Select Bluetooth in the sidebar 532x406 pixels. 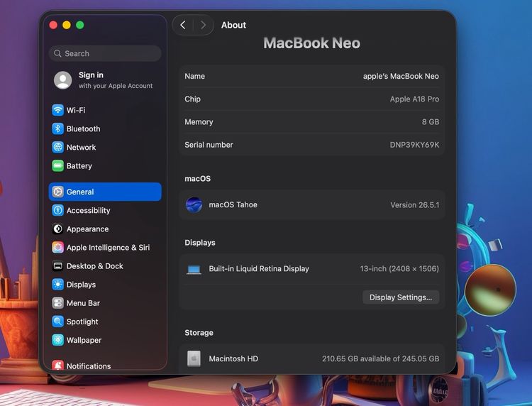pyautogui.click(x=105, y=128)
